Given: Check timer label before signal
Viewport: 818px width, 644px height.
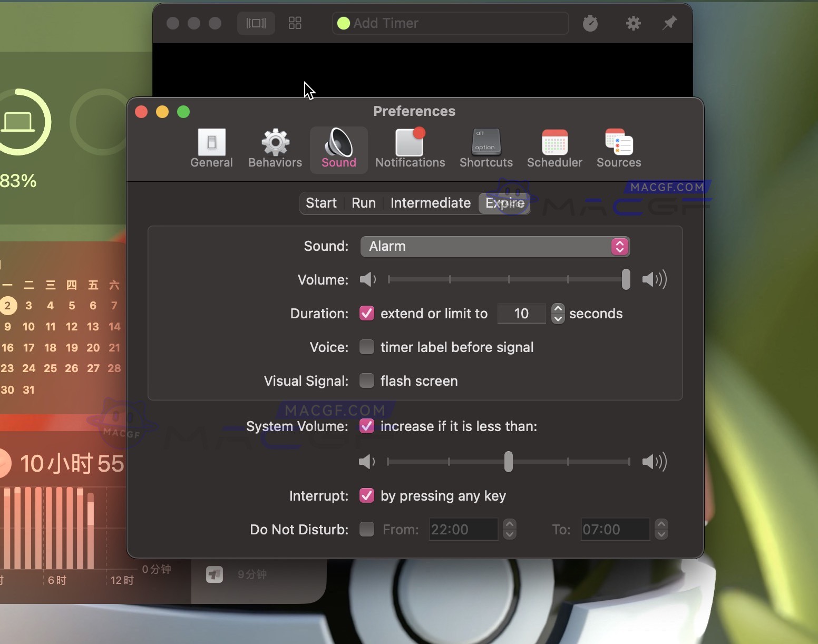Looking at the screenshot, I should [x=367, y=347].
